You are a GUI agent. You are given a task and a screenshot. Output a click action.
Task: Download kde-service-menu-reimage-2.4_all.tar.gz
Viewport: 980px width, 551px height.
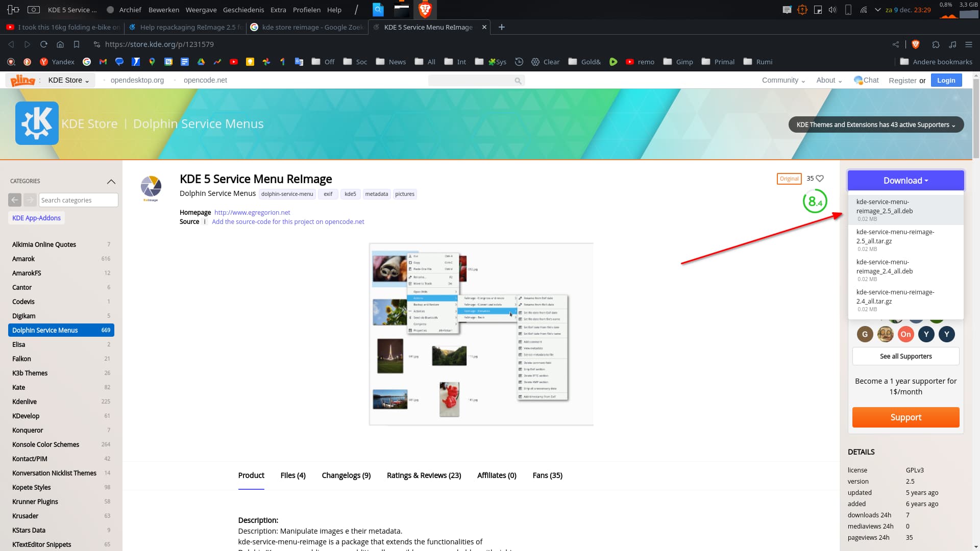pyautogui.click(x=906, y=300)
